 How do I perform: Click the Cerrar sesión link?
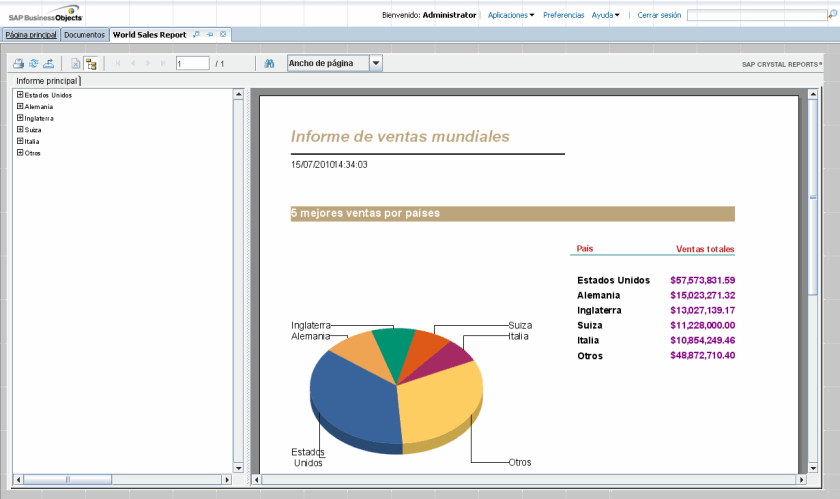click(x=659, y=15)
